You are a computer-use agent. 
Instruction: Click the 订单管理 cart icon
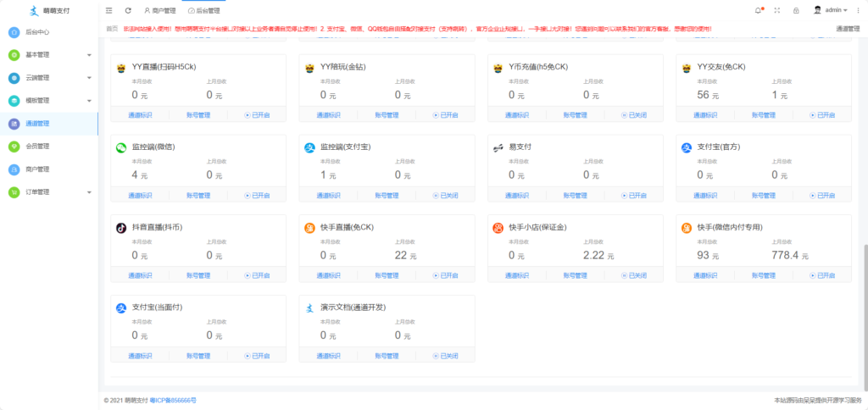[14, 192]
